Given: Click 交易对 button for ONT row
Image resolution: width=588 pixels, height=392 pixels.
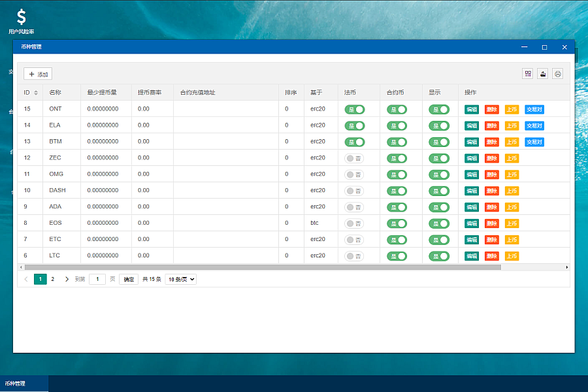Looking at the screenshot, I should [x=534, y=110].
